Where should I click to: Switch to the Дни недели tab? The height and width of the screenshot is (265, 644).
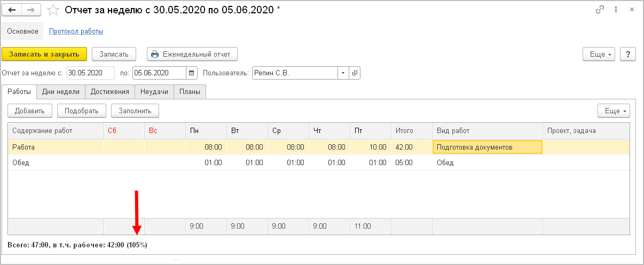[61, 92]
